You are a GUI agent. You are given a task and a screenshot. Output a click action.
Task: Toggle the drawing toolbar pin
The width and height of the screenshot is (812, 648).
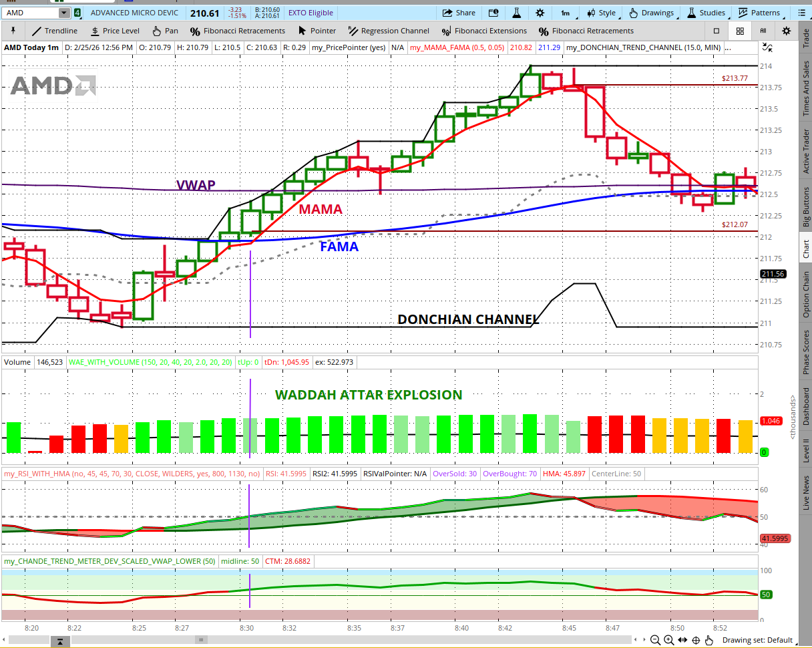click(13, 31)
